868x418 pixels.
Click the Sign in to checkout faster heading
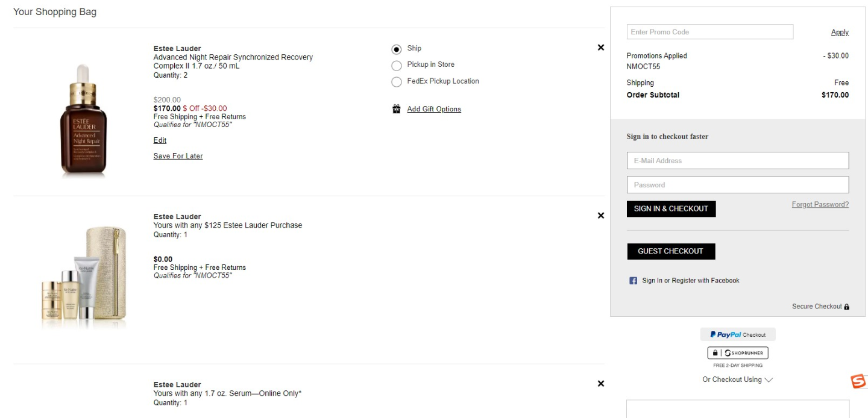(x=667, y=137)
